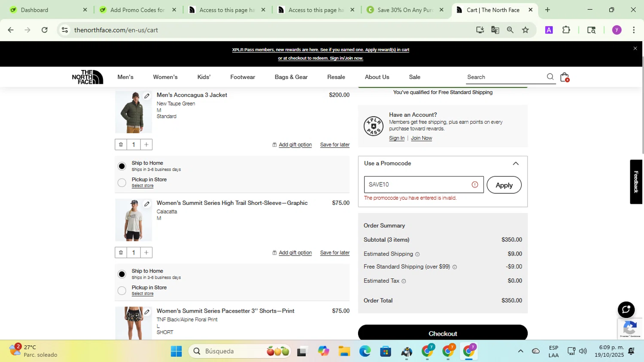
Task: Save the Aconcagua 3 Jacket for later
Action: [x=335, y=145]
